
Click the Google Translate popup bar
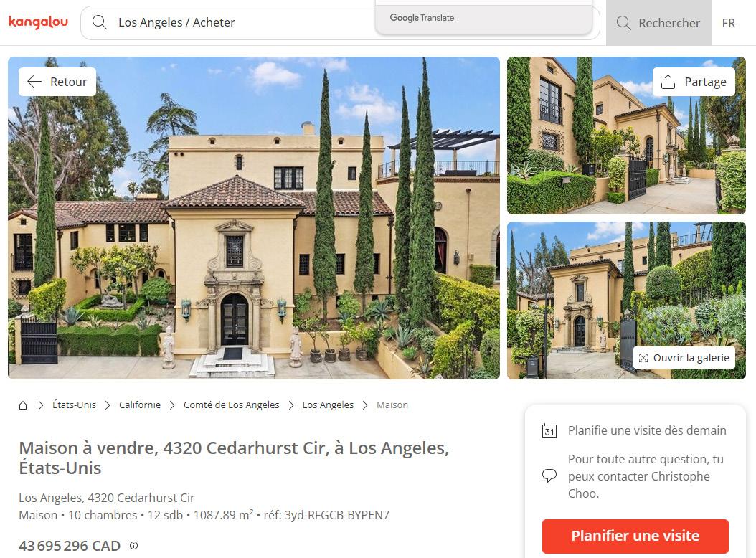pyautogui.click(x=483, y=18)
